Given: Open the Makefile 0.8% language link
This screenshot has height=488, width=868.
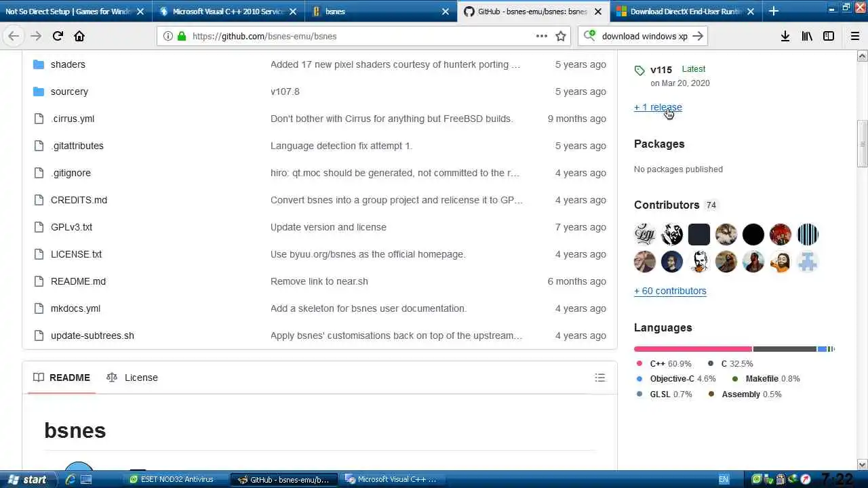Looking at the screenshot, I should pyautogui.click(x=766, y=379).
